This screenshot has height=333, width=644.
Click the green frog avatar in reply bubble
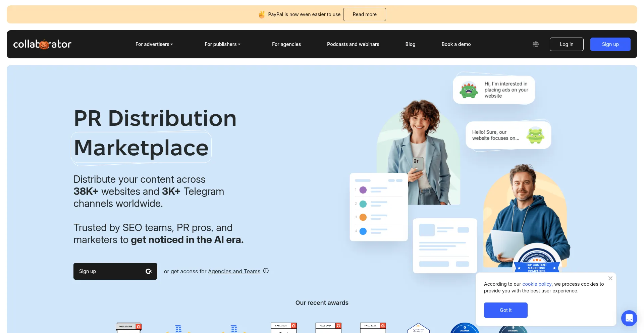pos(535,135)
